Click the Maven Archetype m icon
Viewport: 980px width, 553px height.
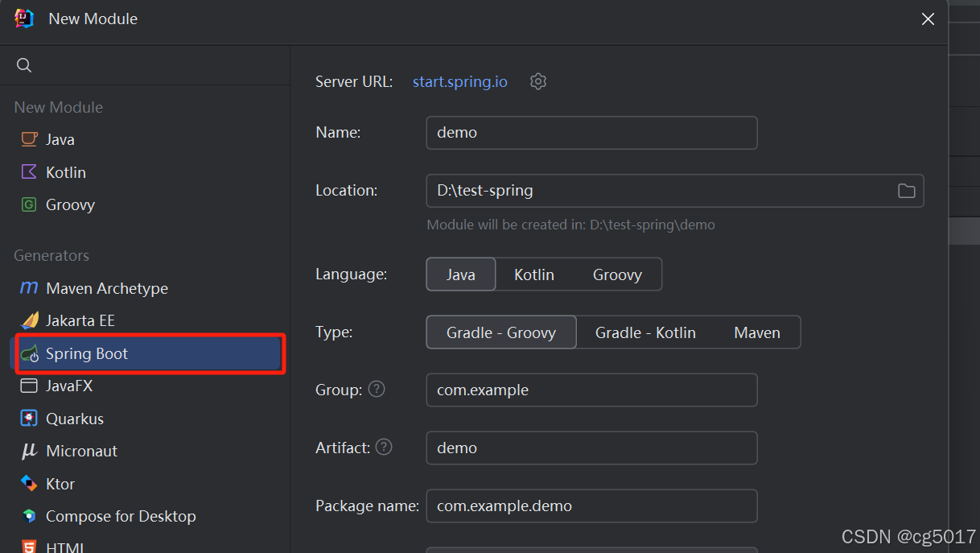(29, 288)
